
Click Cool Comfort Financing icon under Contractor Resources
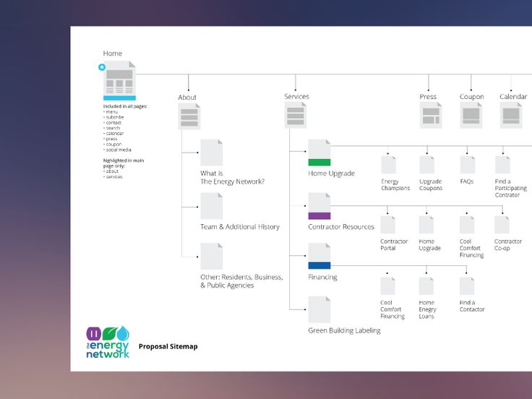point(467,225)
